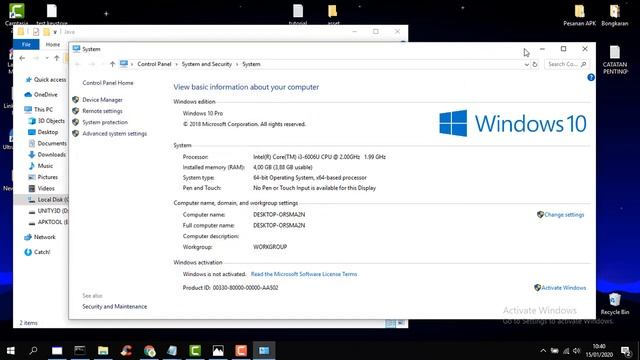
Task: Select CATATAN PENTING desktop file
Action: [x=615, y=60]
